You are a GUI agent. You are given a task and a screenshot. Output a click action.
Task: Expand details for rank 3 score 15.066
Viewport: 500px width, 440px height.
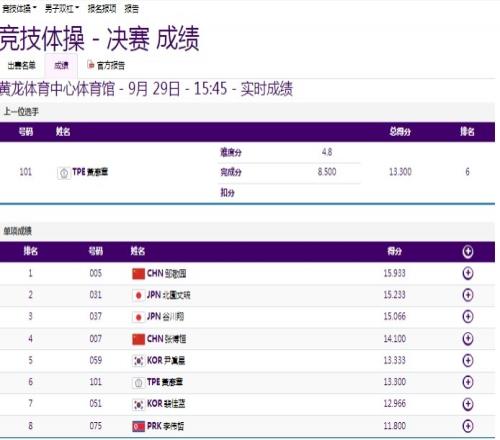coord(468,317)
